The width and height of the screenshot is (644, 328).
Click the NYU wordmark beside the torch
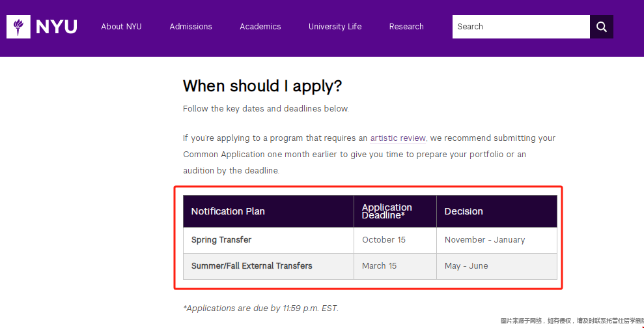[x=57, y=27]
